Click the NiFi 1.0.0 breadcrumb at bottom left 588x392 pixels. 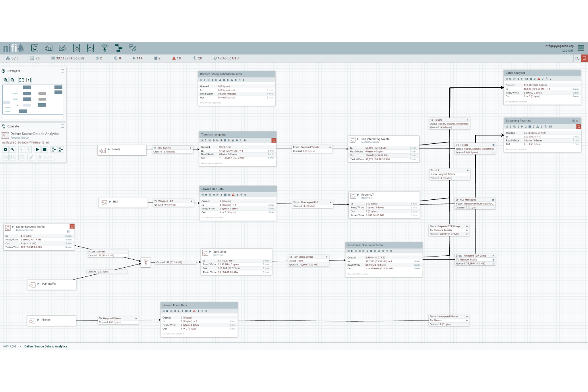click(10, 346)
